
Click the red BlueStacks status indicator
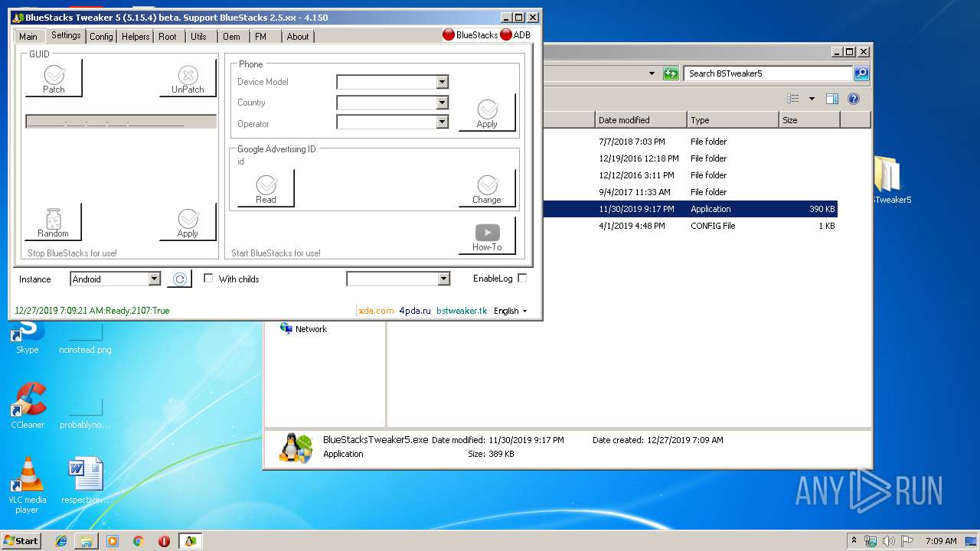(x=449, y=34)
